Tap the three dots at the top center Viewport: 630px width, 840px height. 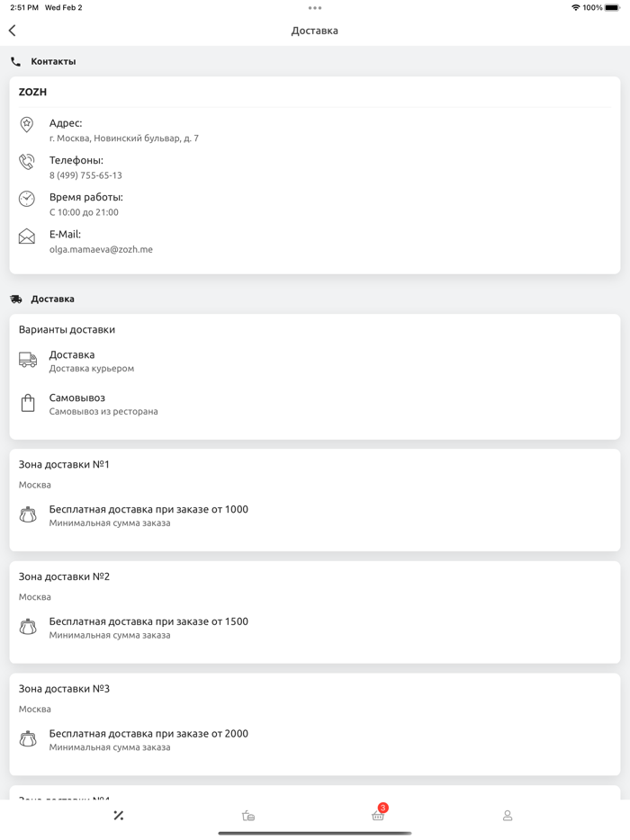tap(315, 8)
